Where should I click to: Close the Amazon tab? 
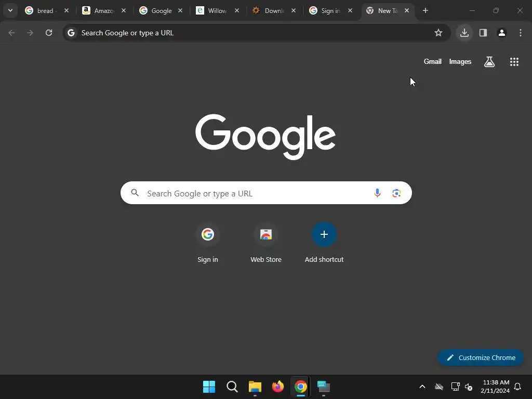(124, 10)
